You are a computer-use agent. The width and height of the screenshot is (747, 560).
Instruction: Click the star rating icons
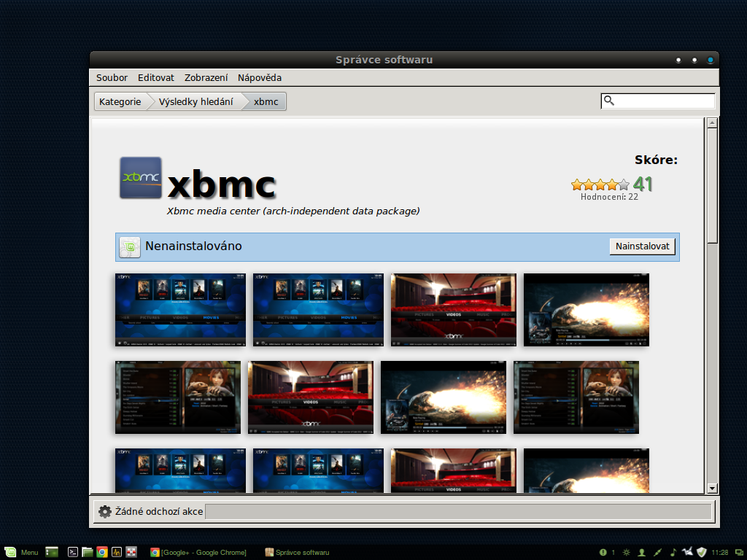[600, 184]
